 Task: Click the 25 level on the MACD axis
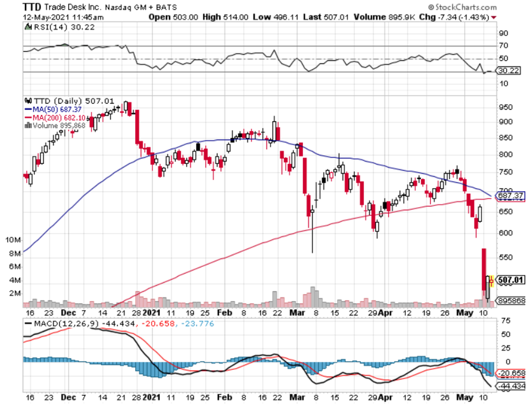[x=506, y=348]
